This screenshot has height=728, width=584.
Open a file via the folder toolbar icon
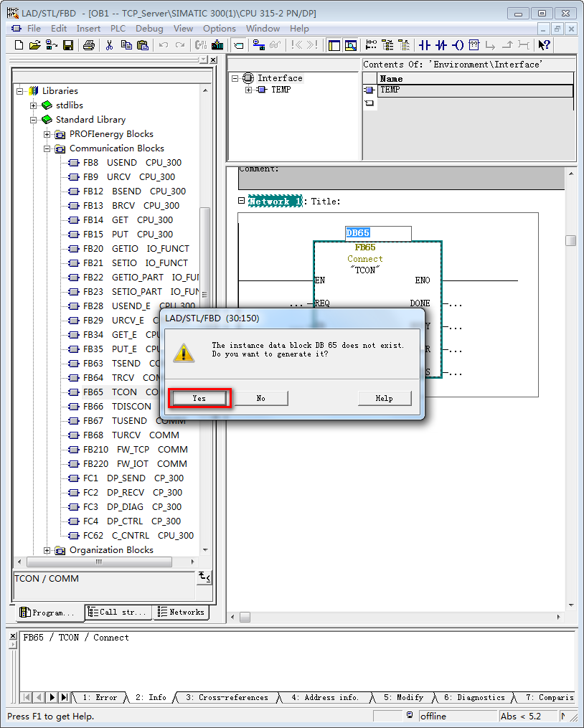(34, 45)
